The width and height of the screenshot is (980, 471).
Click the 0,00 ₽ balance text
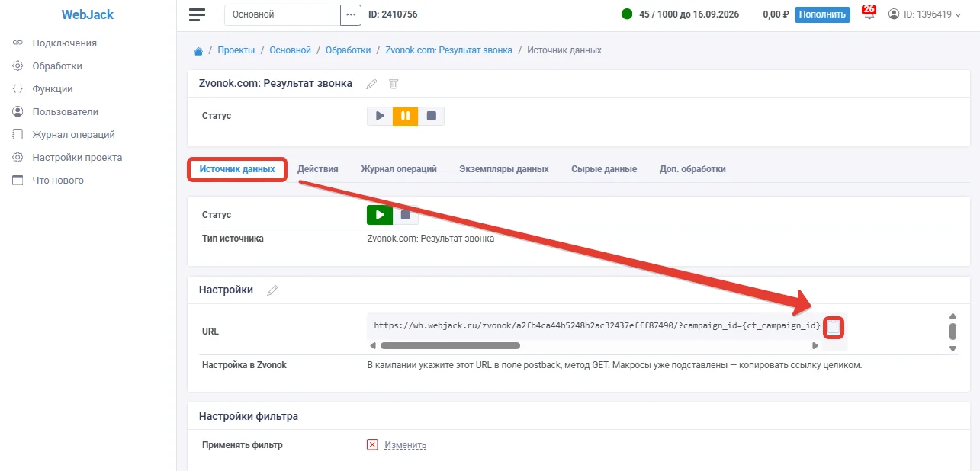776,14
